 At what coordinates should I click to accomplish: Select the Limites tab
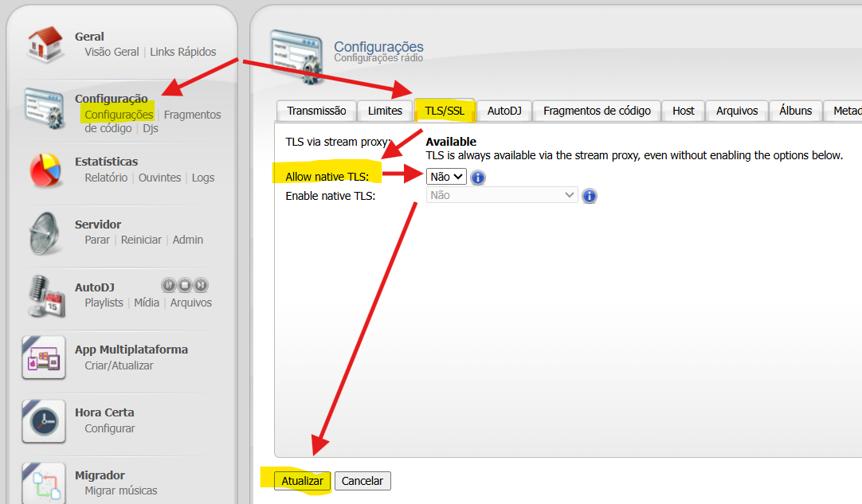(x=385, y=111)
